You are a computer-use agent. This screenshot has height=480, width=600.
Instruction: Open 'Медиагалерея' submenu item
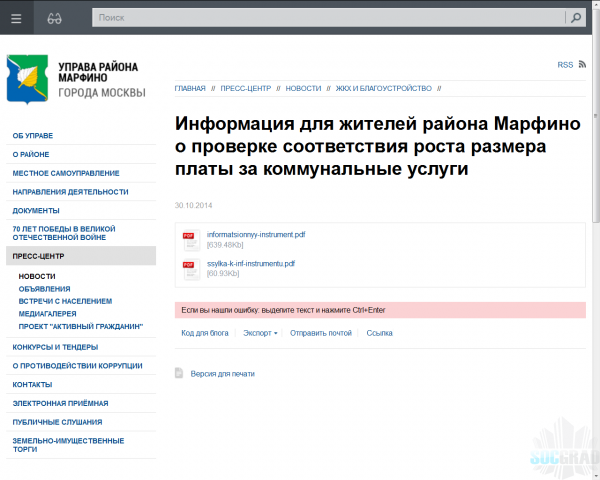[x=49, y=313]
